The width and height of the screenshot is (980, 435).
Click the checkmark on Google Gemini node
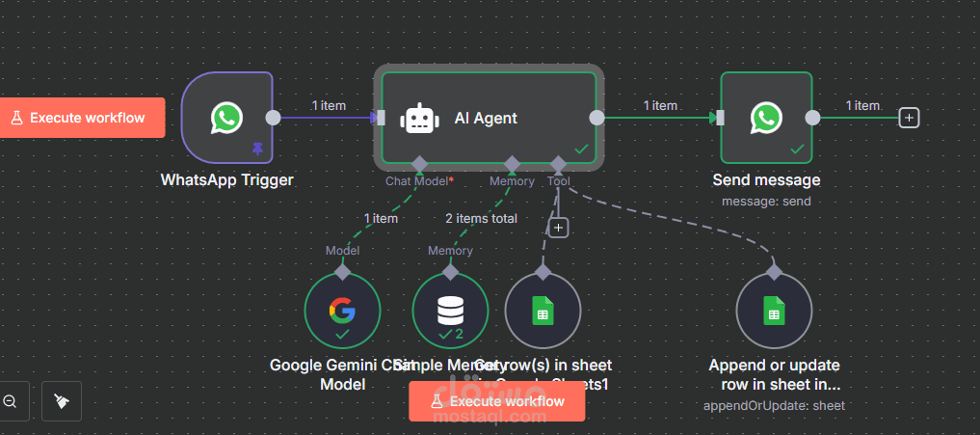click(342, 335)
